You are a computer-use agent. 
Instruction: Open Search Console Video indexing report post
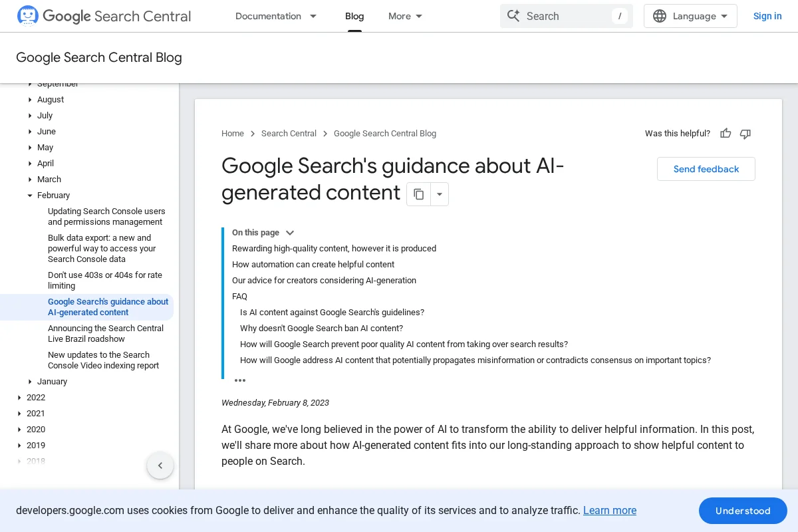click(x=104, y=360)
